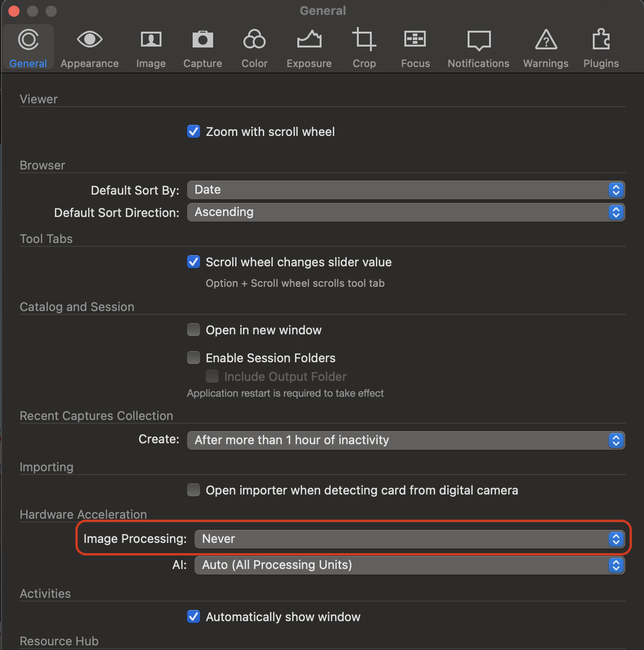The width and height of the screenshot is (644, 650).
Task: Open Recent Captures Create dropdown
Action: [405, 440]
